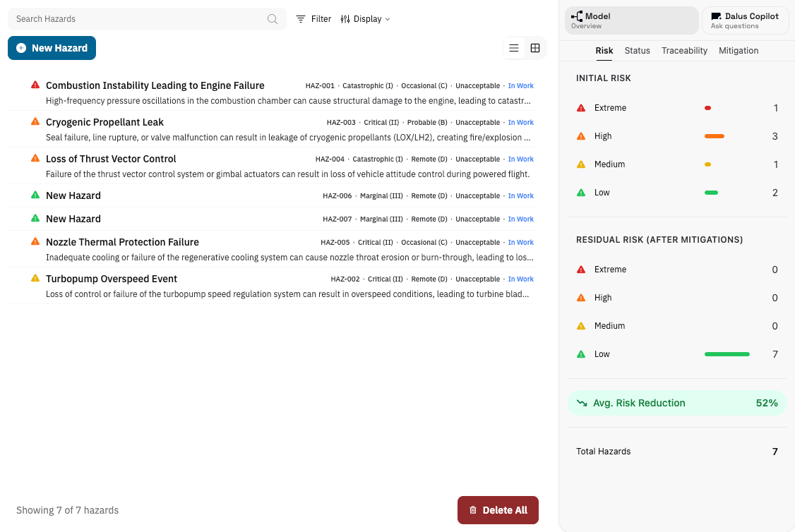Click Initial Risk High warning icon
This screenshot has width=795, height=532.
point(581,135)
